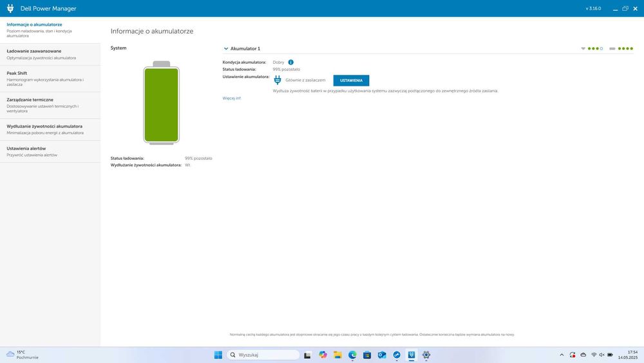Restore down the Dell Power Manager window
The width and height of the screenshot is (644, 363).
click(625, 8)
